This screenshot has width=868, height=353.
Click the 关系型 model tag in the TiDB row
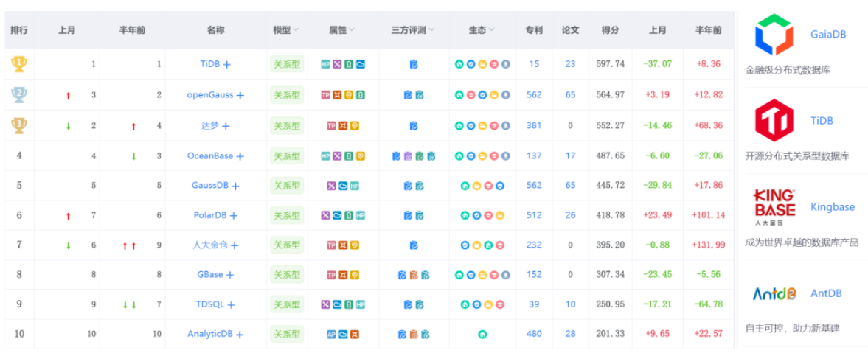[x=287, y=64]
